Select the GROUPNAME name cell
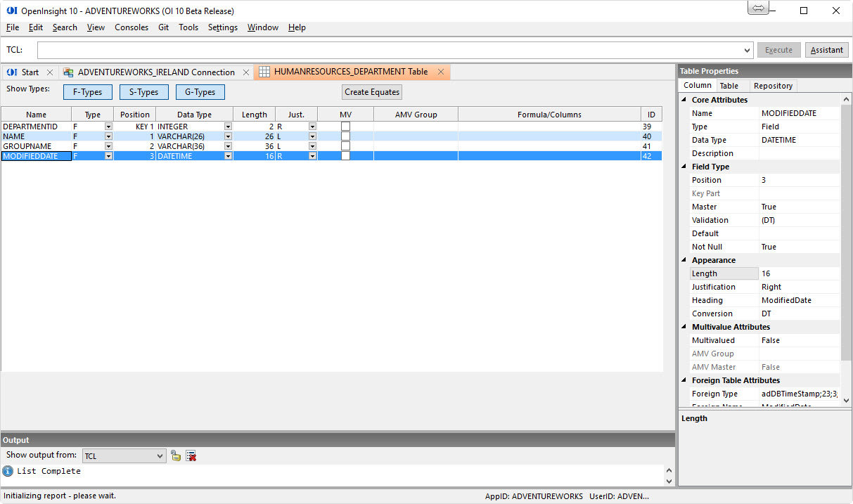This screenshot has width=853, height=504. pos(36,146)
